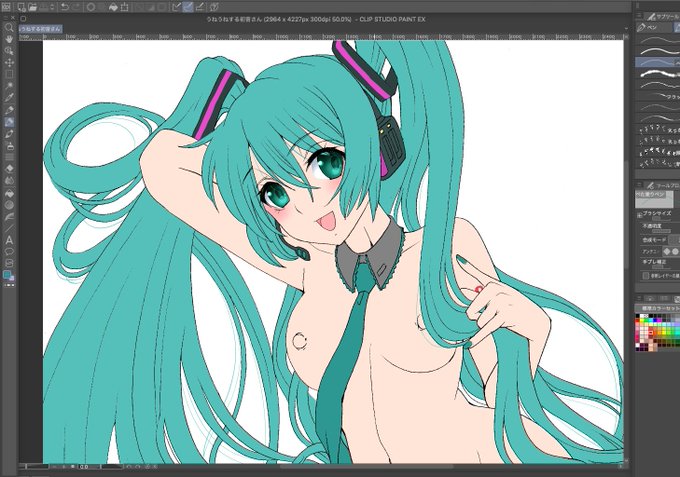Toggle the checkbox at bottom of Tool Property
Viewport: 680px width, 477px height.
(645, 276)
